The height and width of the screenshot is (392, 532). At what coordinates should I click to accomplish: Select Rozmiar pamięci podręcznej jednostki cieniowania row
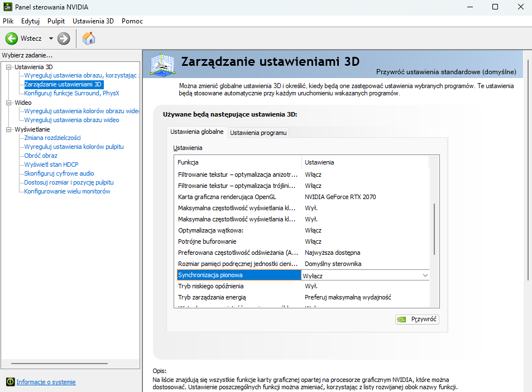pos(303,264)
